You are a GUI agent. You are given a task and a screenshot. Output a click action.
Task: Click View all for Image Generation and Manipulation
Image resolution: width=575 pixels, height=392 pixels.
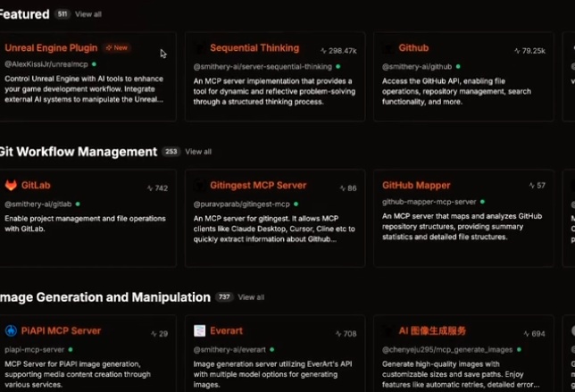(x=251, y=297)
